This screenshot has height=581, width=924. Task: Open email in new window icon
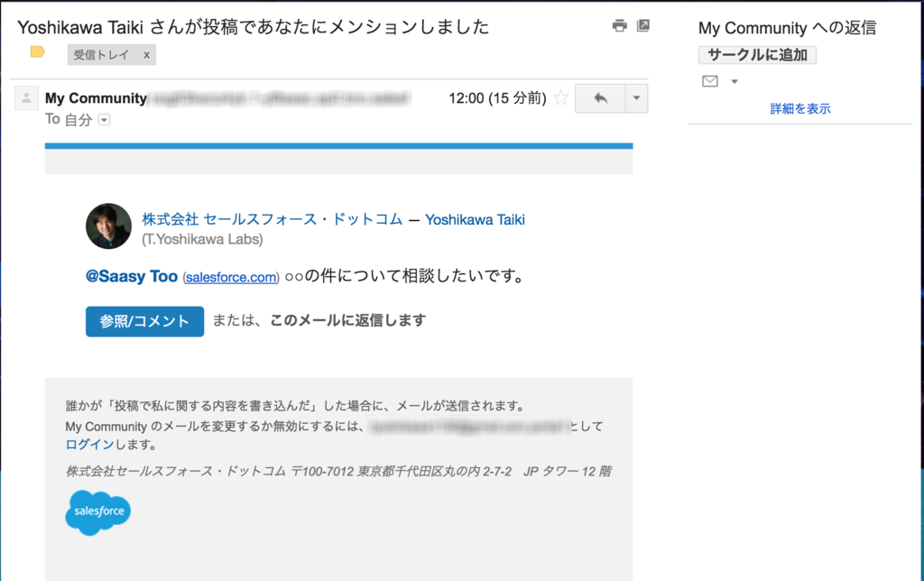coord(642,26)
